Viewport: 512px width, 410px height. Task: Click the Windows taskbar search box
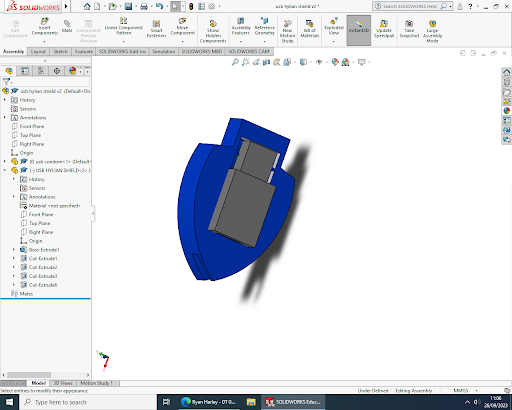88,402
